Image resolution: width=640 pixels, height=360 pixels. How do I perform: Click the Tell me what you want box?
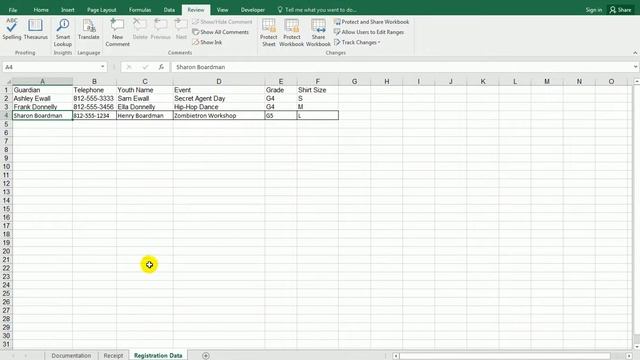click(317, 10)
